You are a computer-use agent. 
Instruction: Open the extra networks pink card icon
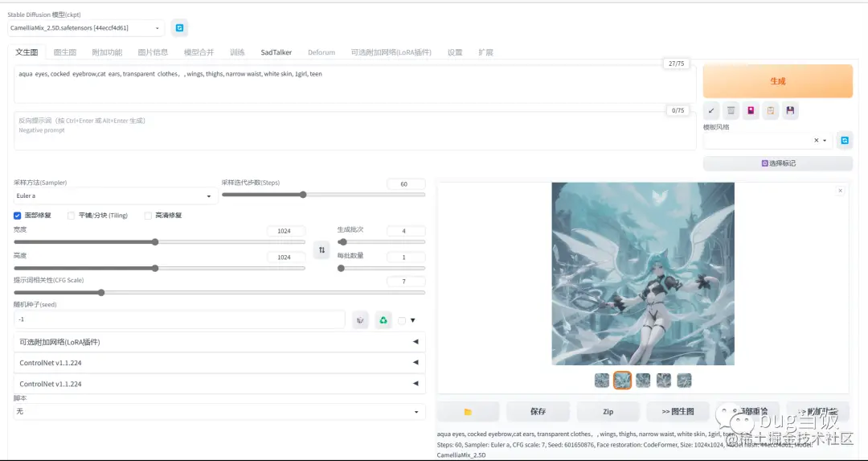pos(751,111)
